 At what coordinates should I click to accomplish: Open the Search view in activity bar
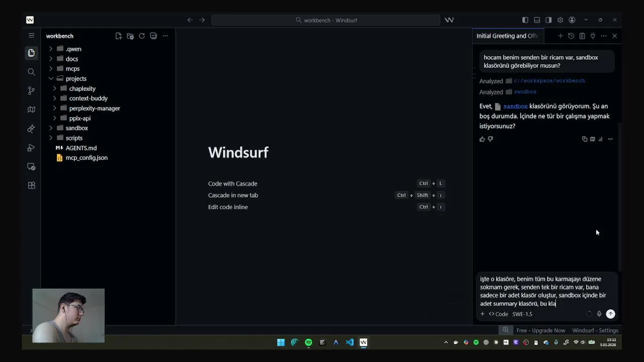pyautogui.click(x=31, y=72)
